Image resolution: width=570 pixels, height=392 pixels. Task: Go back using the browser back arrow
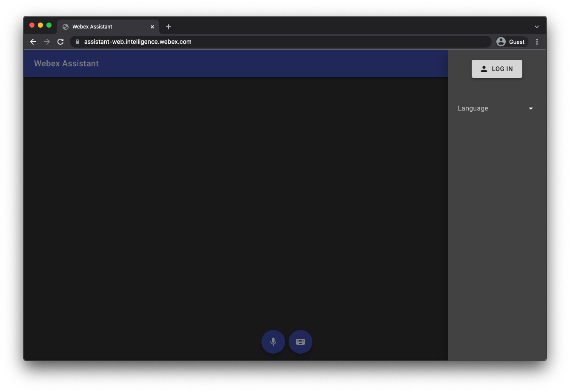[33, 42]
